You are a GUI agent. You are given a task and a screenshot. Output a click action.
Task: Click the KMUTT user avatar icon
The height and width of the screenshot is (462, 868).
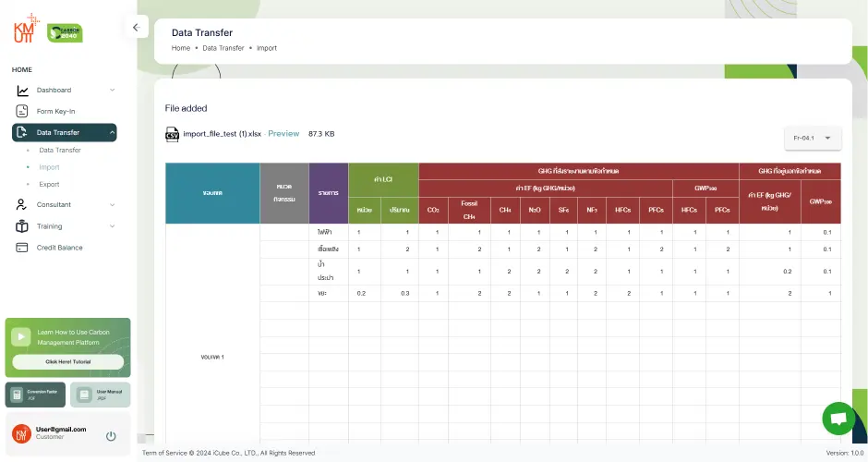21,433
